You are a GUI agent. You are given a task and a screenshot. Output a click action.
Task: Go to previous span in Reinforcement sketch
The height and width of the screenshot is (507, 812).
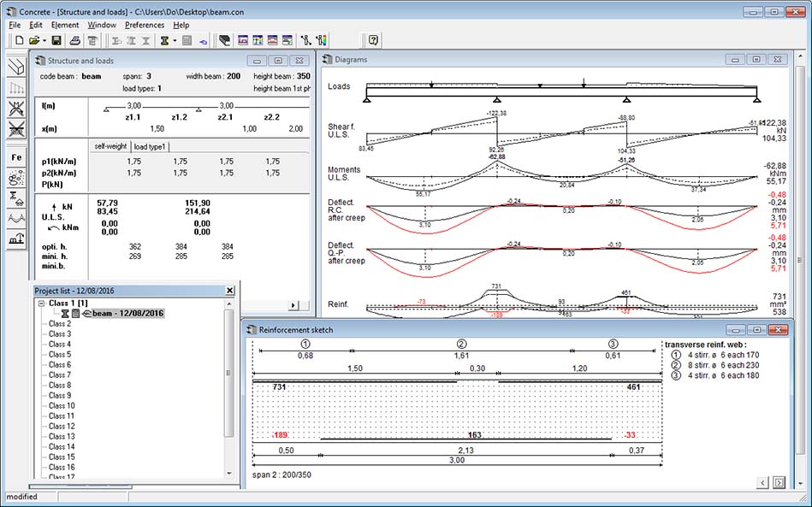(x=762, y=483)
